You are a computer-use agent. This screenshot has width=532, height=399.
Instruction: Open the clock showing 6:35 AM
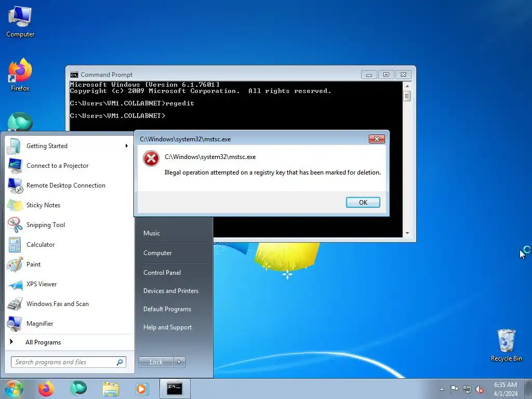click(x=506, y=389)
